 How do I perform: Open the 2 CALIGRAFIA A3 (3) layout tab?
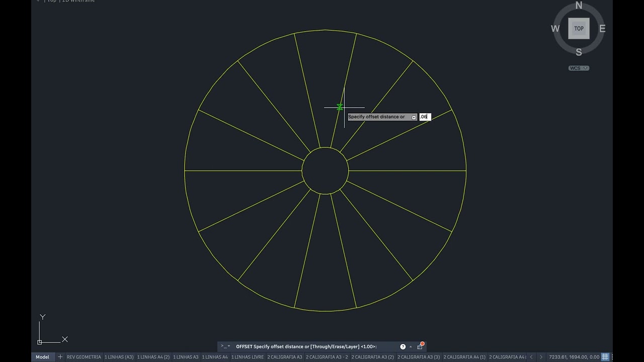point(419,357)
